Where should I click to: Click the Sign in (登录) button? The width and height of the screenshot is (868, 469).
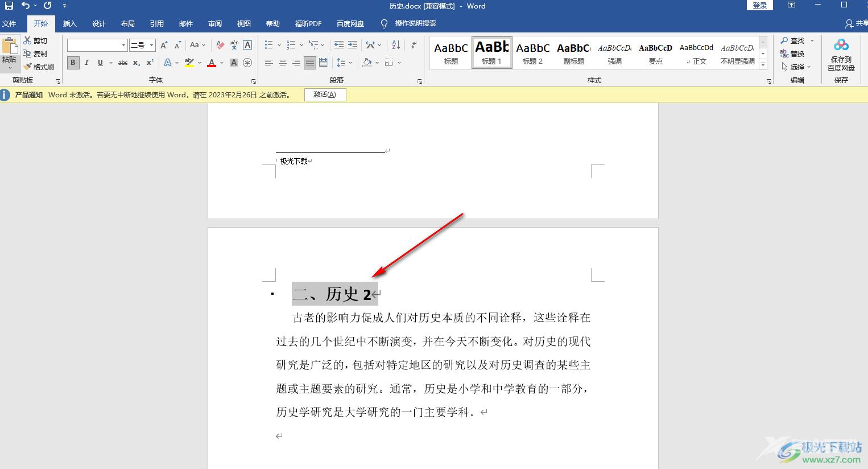coord(760,5)
